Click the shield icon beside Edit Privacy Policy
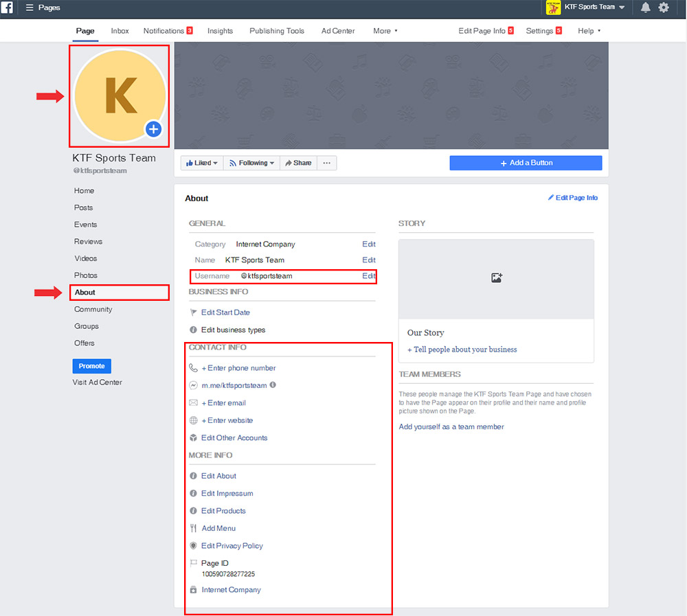 [193, 546]
